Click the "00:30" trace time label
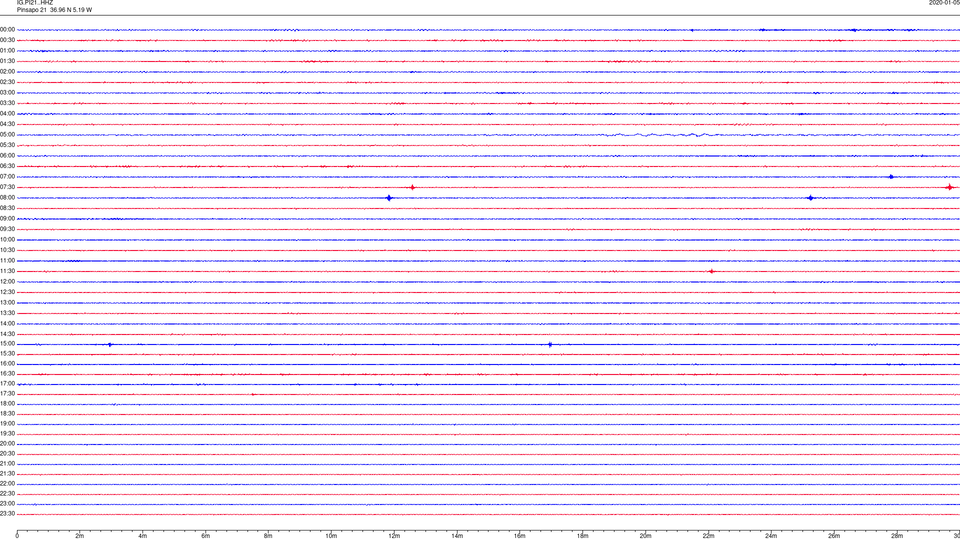The width and height of the screenshot is (960, 540). (7, 40)
